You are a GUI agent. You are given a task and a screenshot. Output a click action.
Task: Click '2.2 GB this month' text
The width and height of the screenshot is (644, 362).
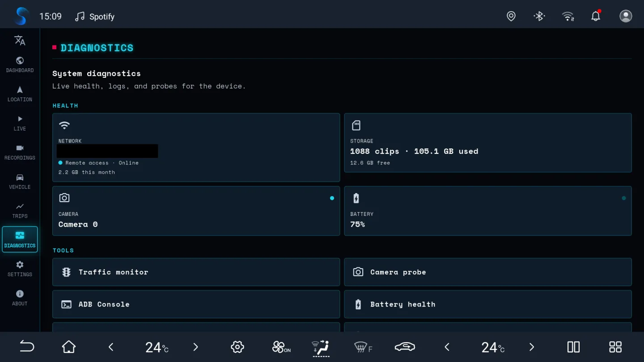[87, 172]
